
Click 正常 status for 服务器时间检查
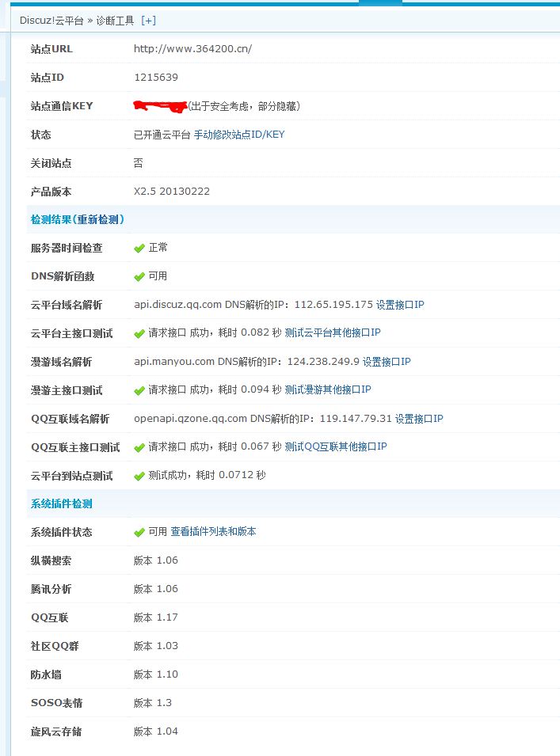[158, 247]
